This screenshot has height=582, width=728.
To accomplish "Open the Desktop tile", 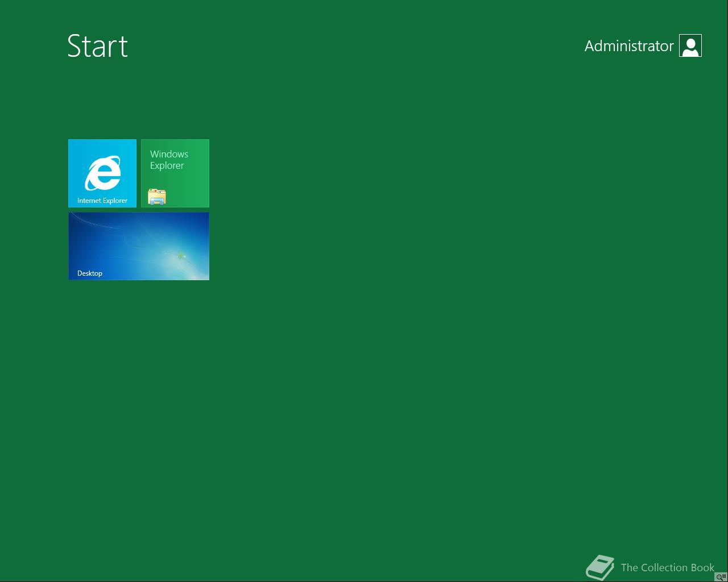I will pos(139,246).
